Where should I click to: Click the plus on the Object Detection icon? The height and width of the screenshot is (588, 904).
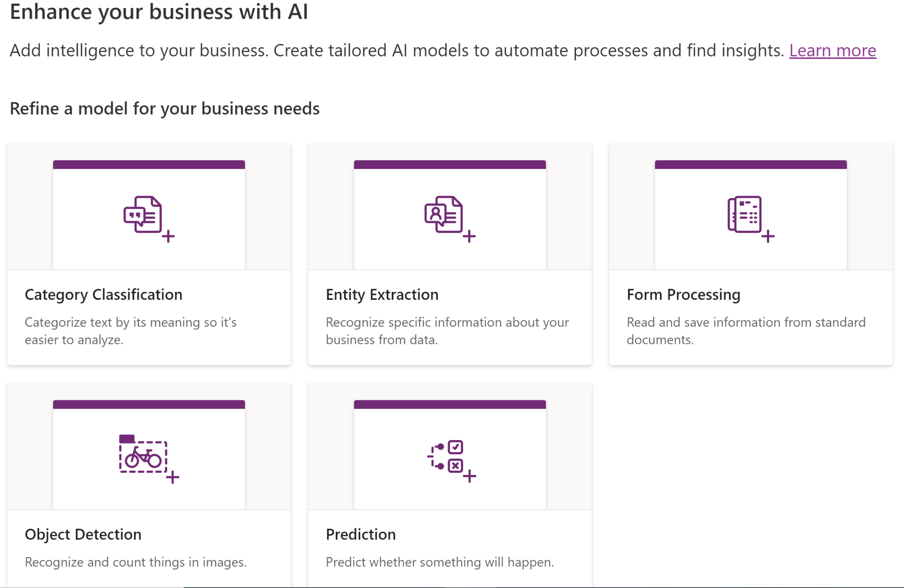coord(173,477)
